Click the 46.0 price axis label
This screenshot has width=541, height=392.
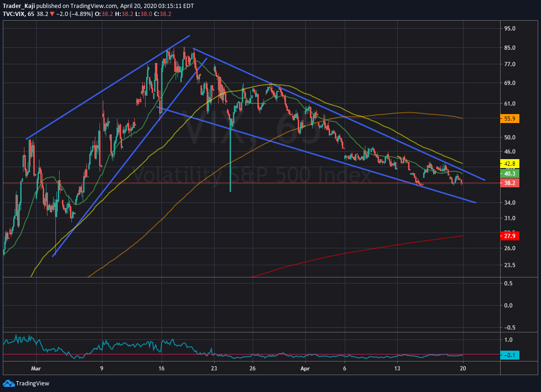coord(510,151)
